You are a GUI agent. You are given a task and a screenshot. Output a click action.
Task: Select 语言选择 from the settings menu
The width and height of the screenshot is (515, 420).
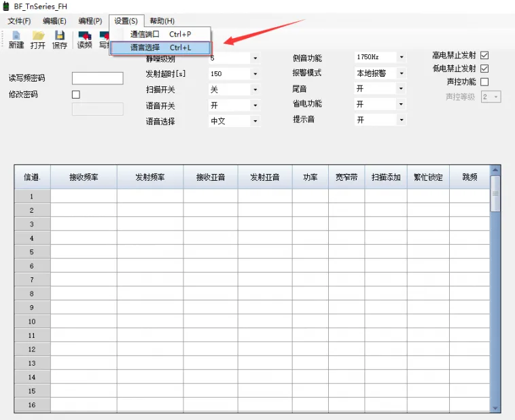click(160, 48)
